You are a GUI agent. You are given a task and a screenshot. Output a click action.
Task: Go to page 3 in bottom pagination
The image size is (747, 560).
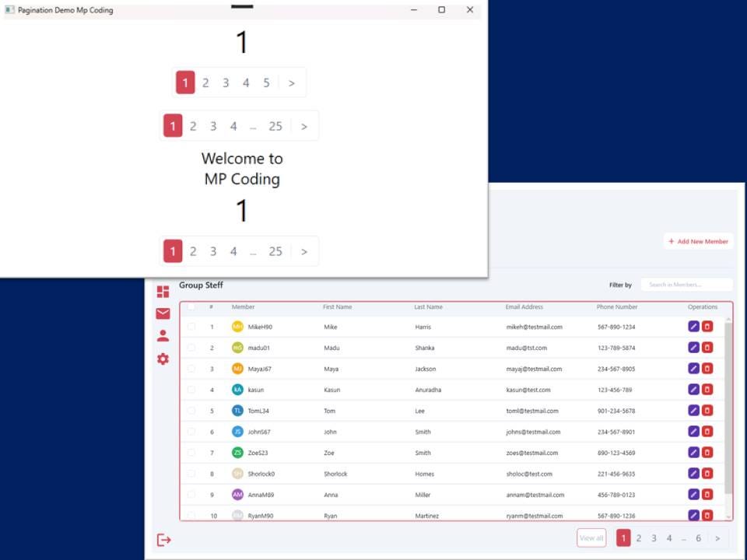654,537
